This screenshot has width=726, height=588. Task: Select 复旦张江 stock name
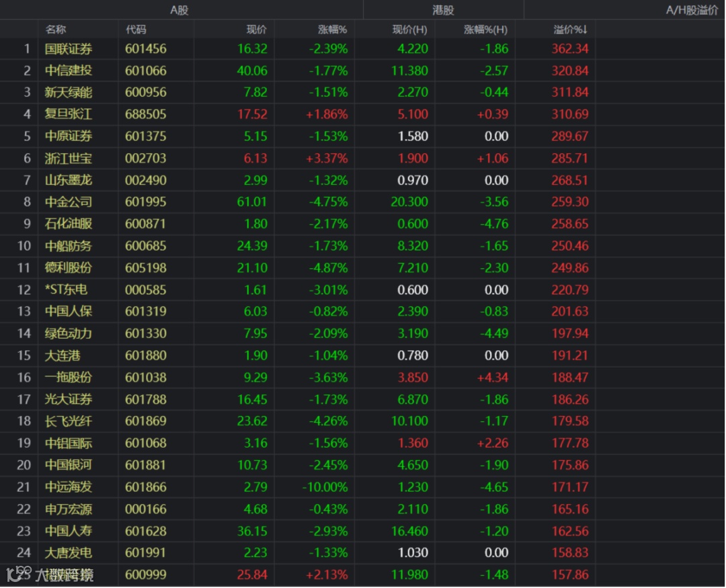click(68, 114)
